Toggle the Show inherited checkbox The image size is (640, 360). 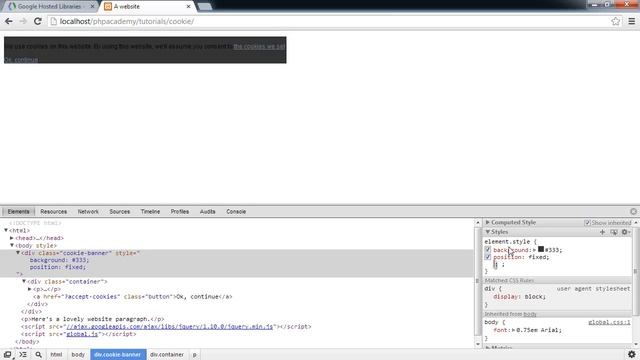(587, 223)
